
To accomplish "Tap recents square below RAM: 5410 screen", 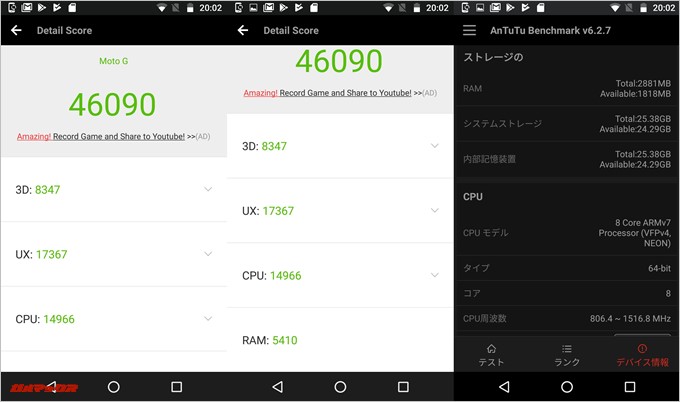I will (x=403, y=387).
